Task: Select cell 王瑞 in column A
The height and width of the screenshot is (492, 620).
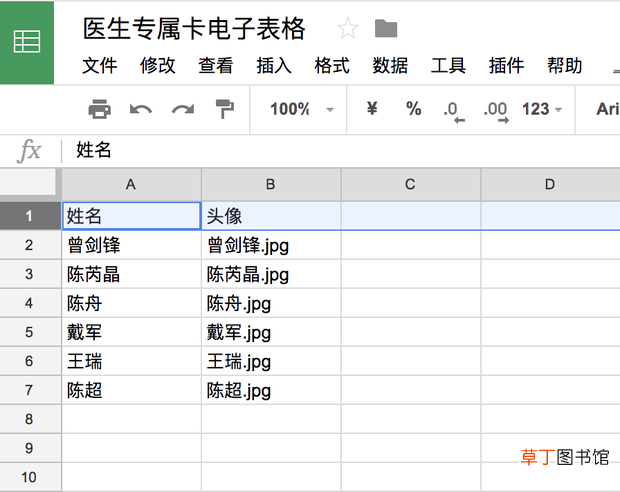Action: click(132, 361)
